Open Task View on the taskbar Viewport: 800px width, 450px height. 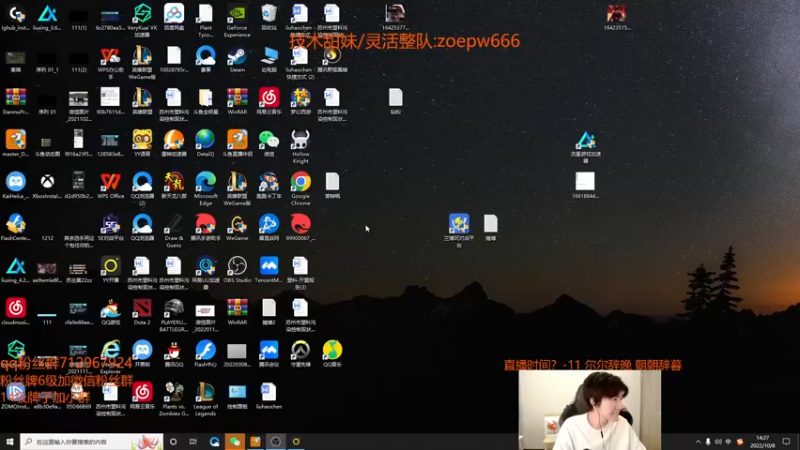[x=193, y=442]
